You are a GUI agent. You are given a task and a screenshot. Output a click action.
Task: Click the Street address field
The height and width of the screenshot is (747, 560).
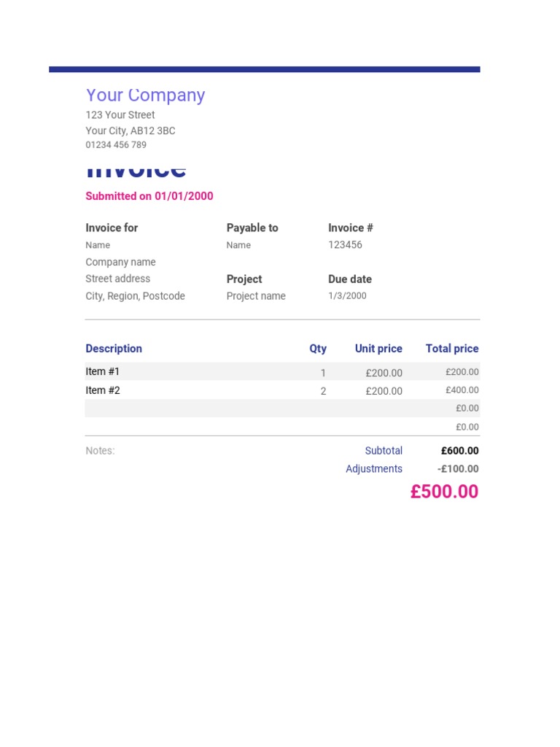[x=117, y=279]
